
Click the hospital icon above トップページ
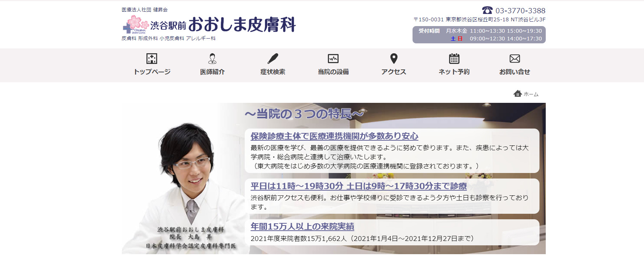pyautogui.click(x=152, y=59)
